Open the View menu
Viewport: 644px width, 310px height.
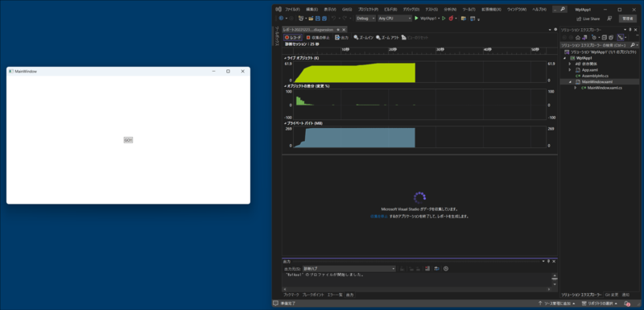click(x=330, y=9)
